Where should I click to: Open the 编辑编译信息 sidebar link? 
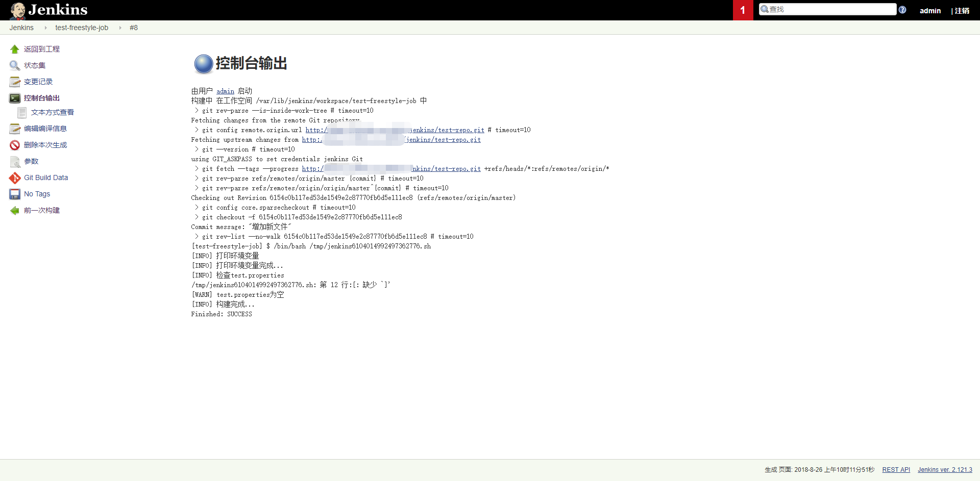click(x=45, y=129)
